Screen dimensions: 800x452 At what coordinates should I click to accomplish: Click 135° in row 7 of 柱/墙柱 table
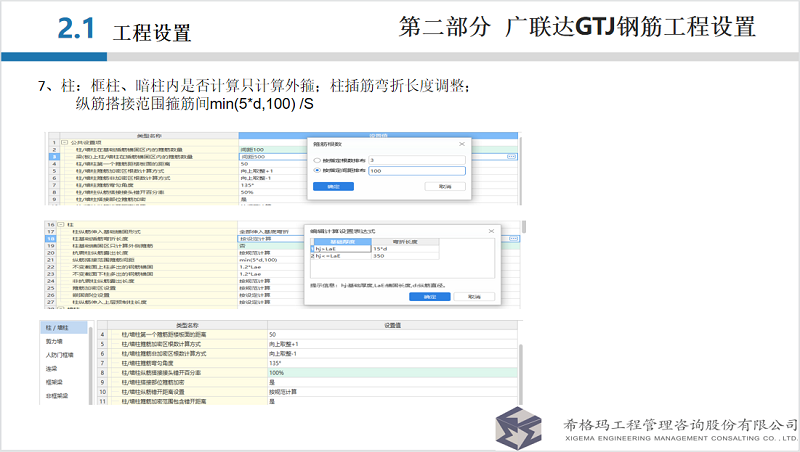coord(275,363)
